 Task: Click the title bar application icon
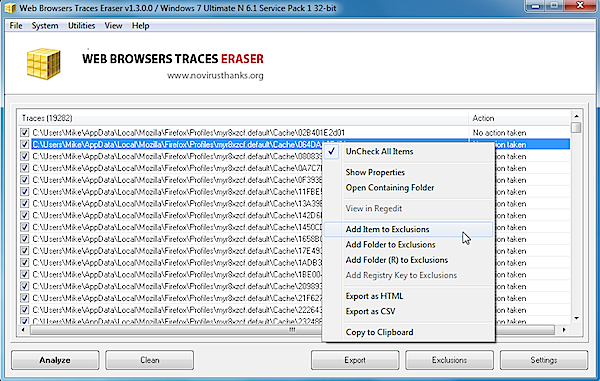click(x=10, y=8)
